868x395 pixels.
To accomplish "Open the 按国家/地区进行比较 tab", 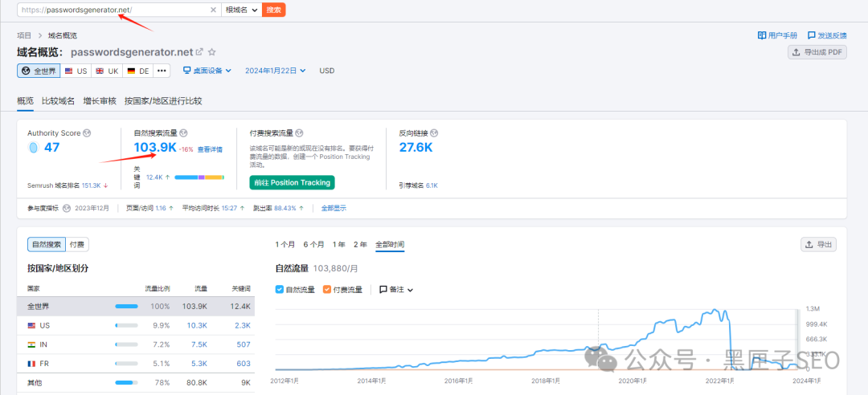I will pos(163,100).
